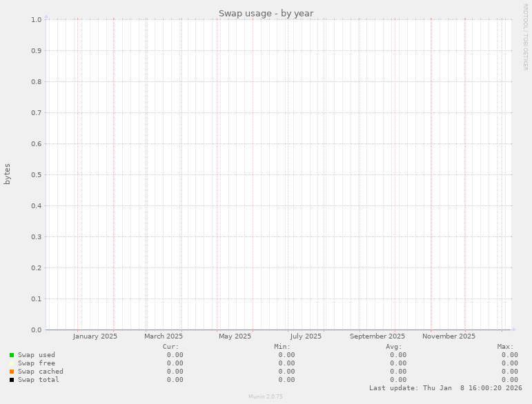Click the 0.5 y-axis tick label
This screenshot has width=532, height=404.
click(37, 175)
